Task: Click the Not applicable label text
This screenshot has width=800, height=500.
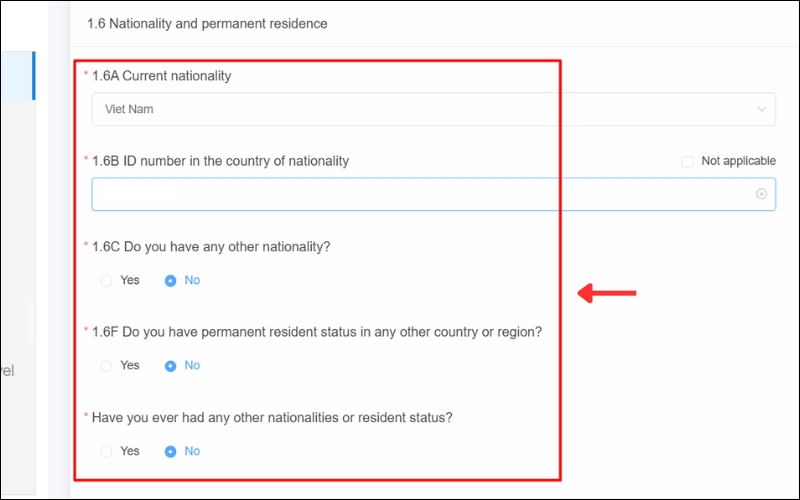Action: point(738,161)
